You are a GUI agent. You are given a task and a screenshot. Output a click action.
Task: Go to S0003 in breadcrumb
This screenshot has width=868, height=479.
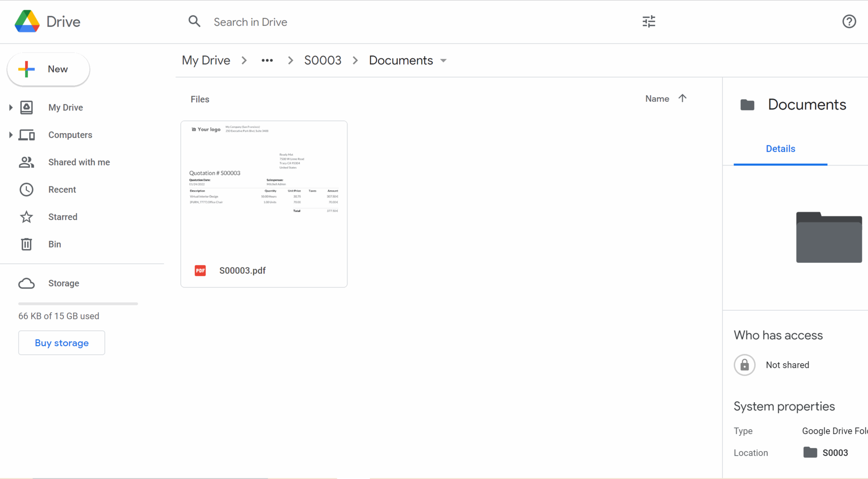tap(323, 61)
